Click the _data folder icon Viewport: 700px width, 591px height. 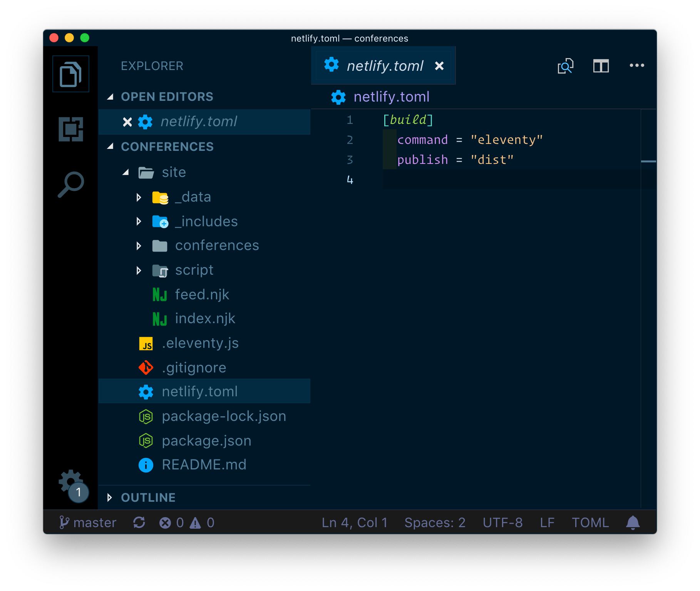click(x=160, y=197)
